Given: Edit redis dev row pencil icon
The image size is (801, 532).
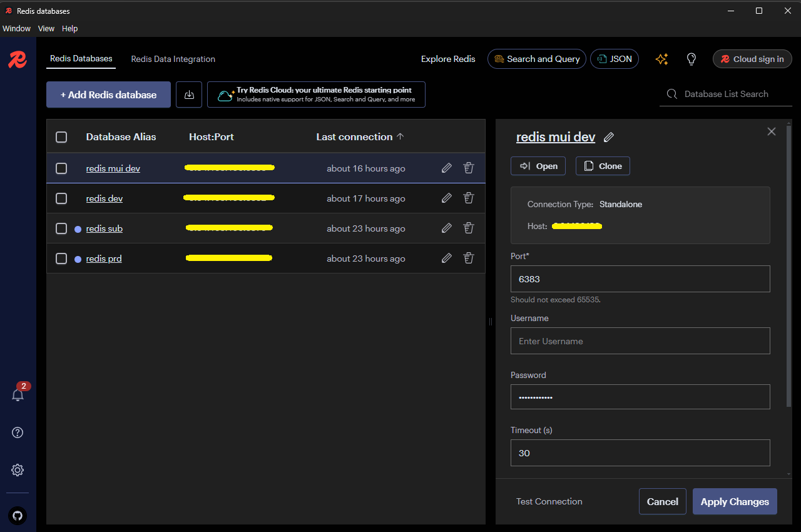Looking at the screenshot, I should pyautogui.click(x=447, y=198).
